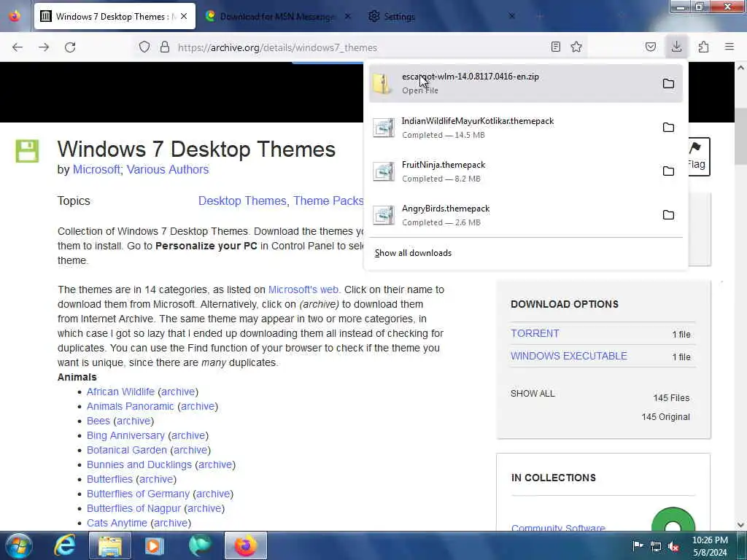Viewport: 747px width, 560px height.
Task: Show AngryBirds.themepack in containing folder
Action: (668, 215)
